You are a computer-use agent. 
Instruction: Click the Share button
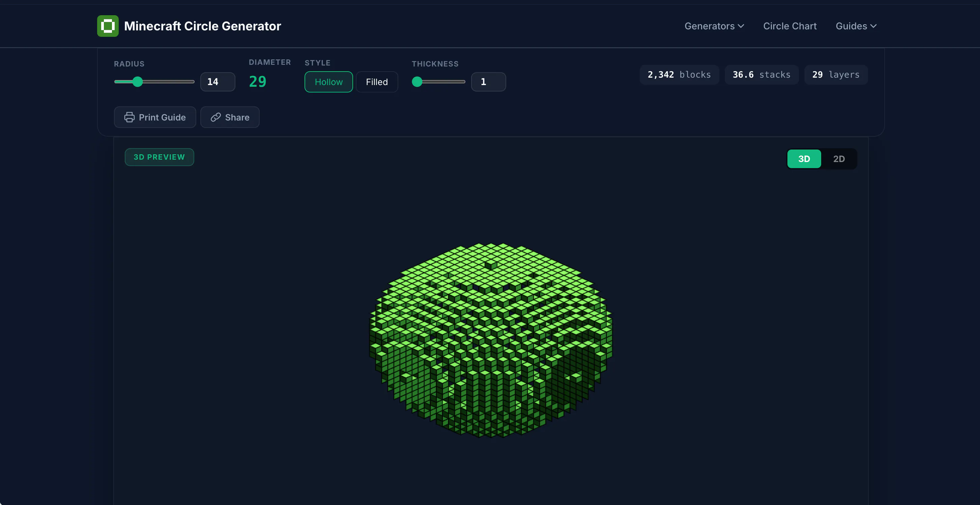pyautogui.click(x=230, y=117)
